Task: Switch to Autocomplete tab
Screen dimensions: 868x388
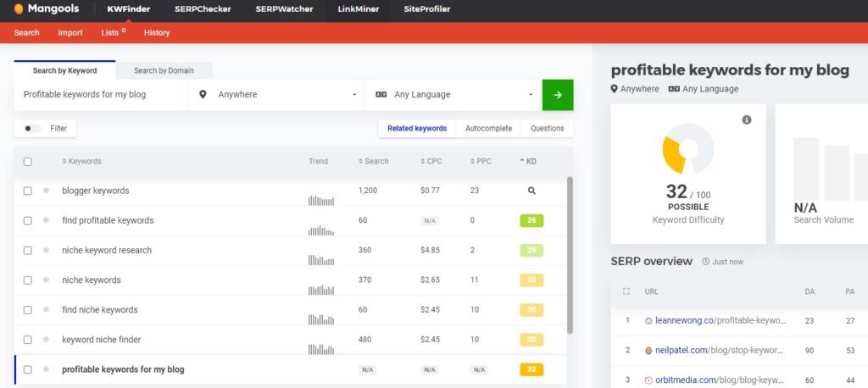Action: (x=489, y=129)
